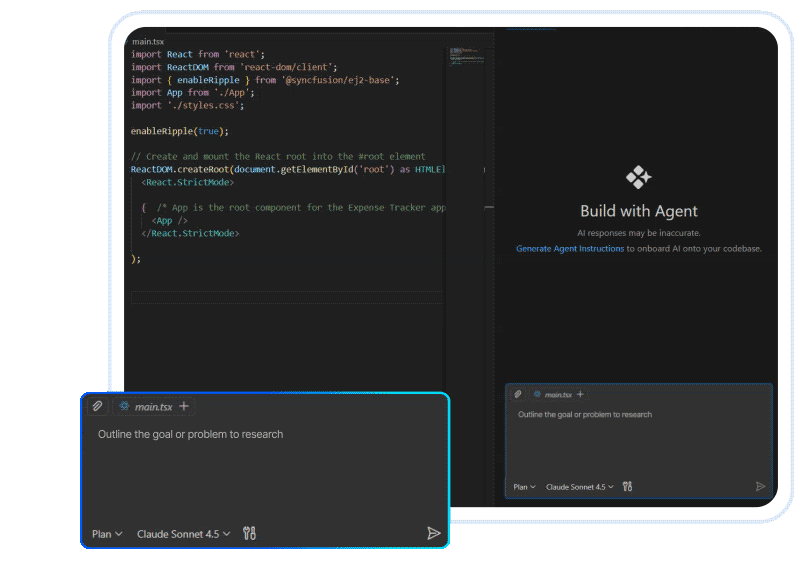The width and height of the screenshot is (800, 566).
Task: Select the main.tsx editor tab
Action: point(148,41)
